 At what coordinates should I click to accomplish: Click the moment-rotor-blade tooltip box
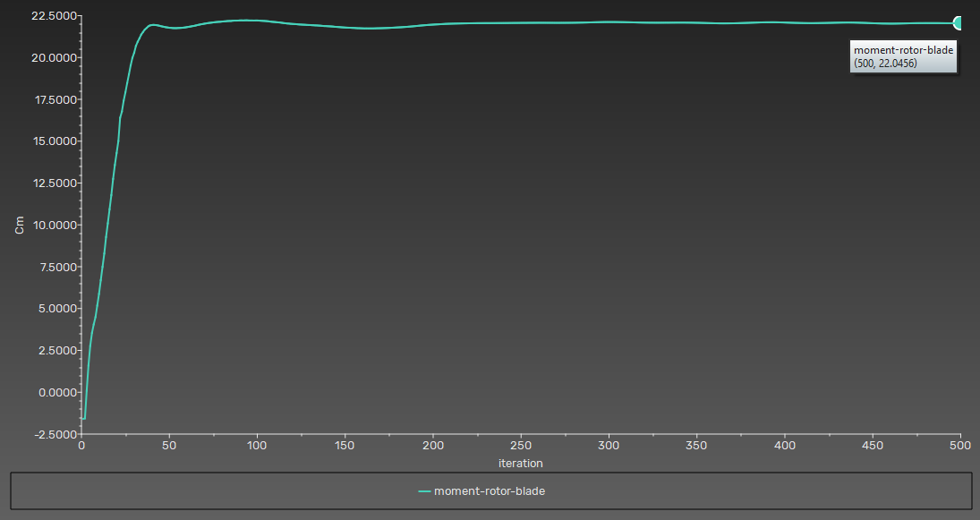[x=903, y=57]
